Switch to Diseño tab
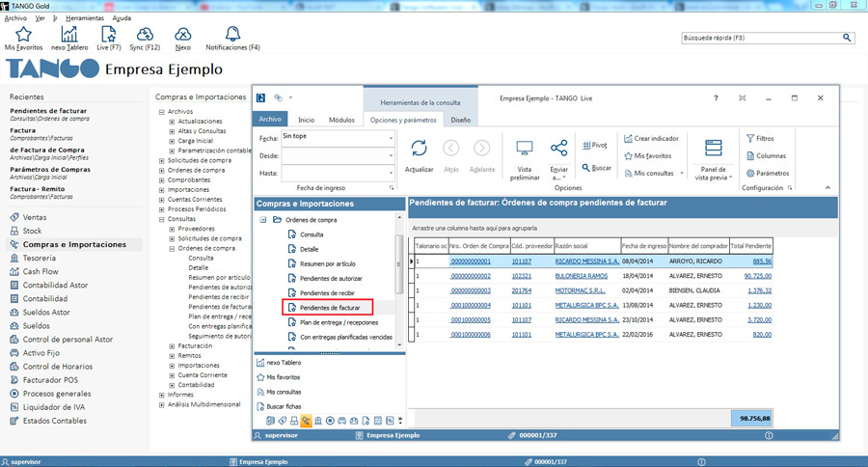 tap(461, 120)
